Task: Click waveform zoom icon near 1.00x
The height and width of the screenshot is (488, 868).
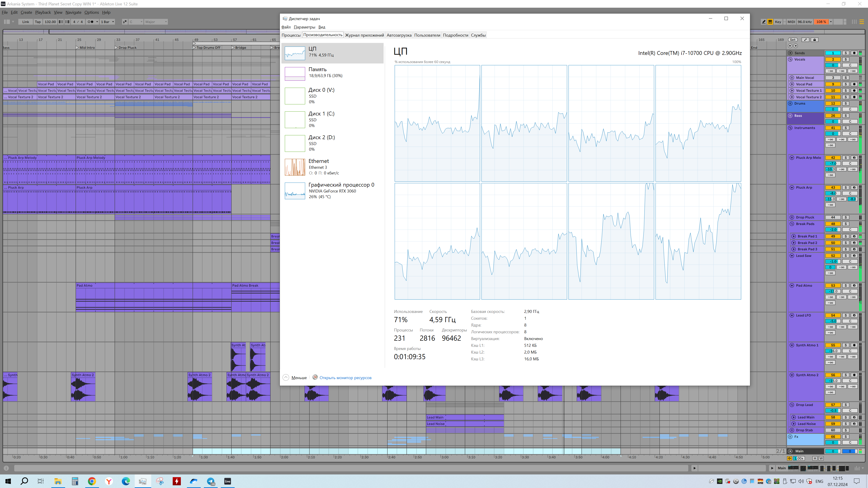Action: point(790,458)
